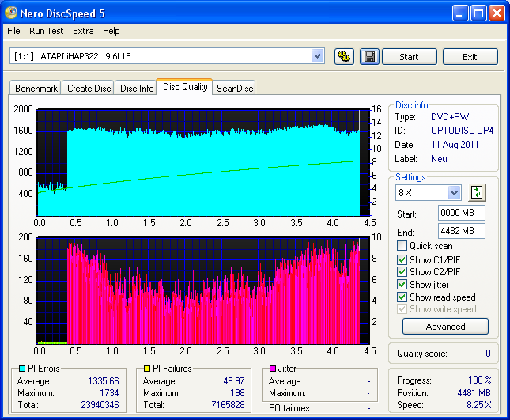Click the PI Errors top graph area
This screenshot has height=420, width=510.
tap(203, 163)
